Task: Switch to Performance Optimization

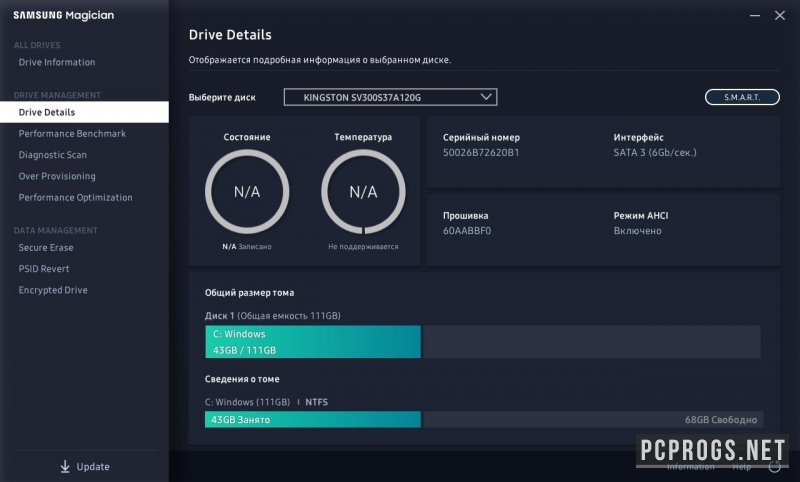Action: click(75, 198)
